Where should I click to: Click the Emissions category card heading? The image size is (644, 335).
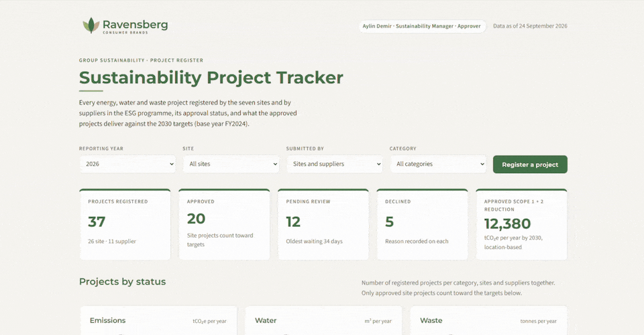pos(107,321)
